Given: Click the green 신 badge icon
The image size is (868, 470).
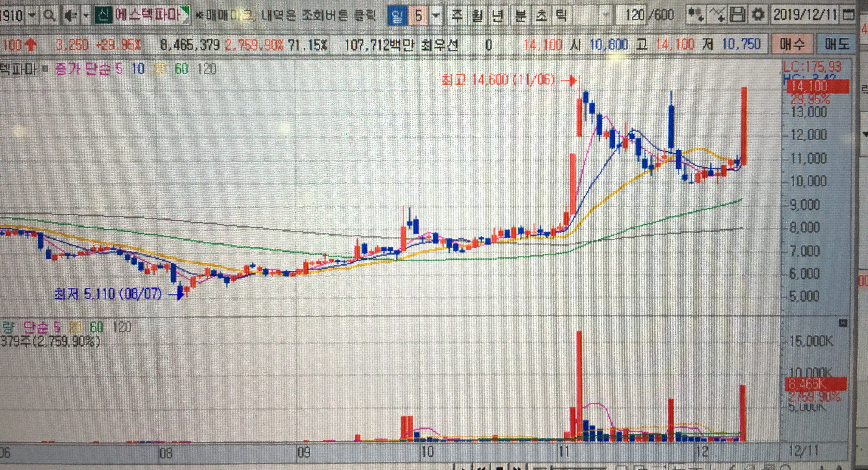Looking at the screenshot, I should (x=104, y=15).
